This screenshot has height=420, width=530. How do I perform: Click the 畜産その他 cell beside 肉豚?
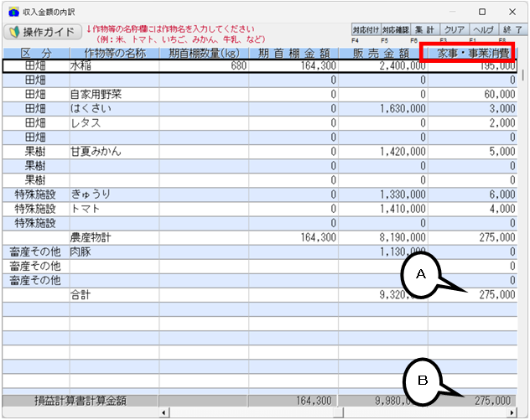click(36, 251)
